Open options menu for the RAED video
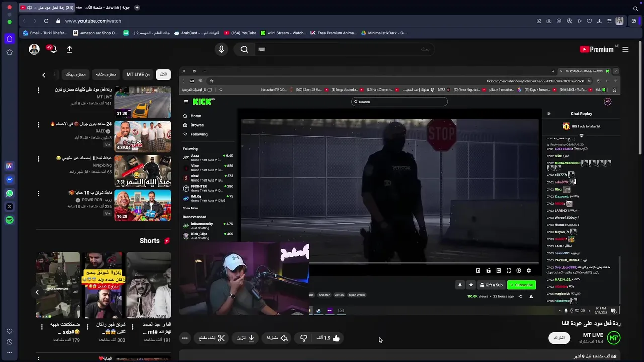This screenshot has height=362, width=644. 38,125
